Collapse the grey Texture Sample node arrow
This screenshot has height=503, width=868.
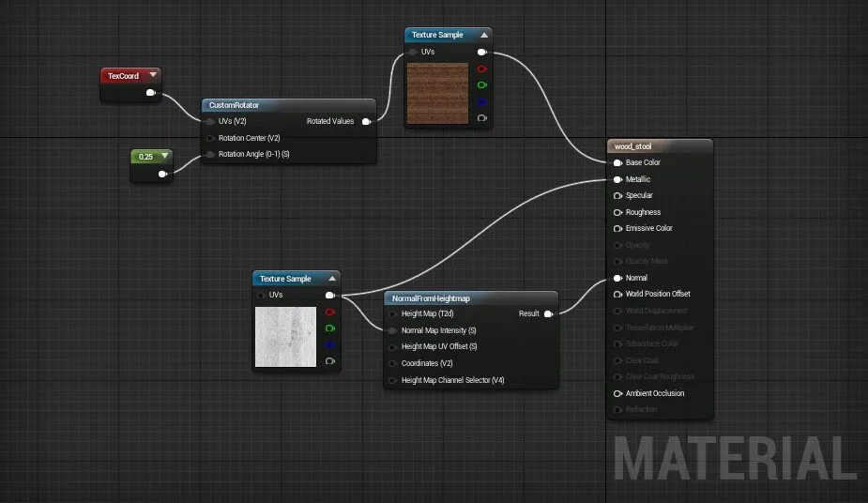pos(332,279)
